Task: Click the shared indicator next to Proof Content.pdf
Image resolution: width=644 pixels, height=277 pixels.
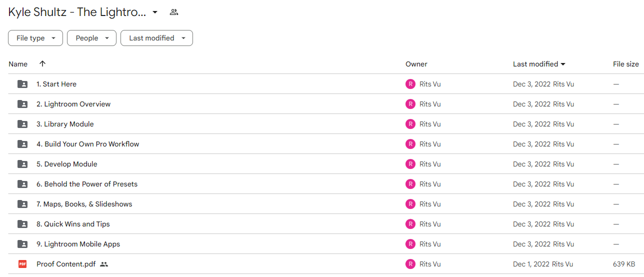Action: (104, 264)
